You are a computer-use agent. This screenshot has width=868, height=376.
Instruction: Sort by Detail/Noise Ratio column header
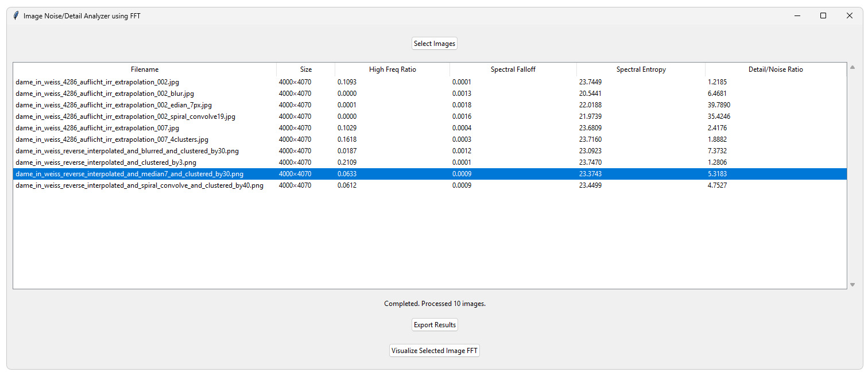click(x=775, y=69)
